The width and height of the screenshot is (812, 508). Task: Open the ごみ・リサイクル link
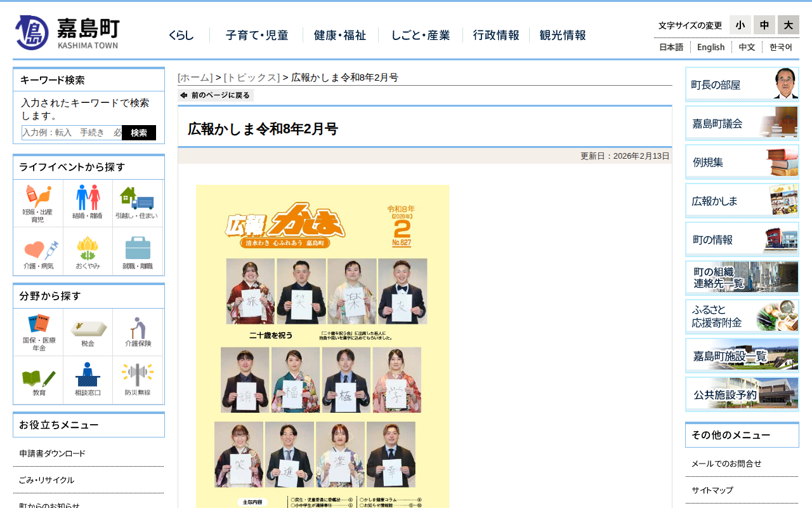47,480
